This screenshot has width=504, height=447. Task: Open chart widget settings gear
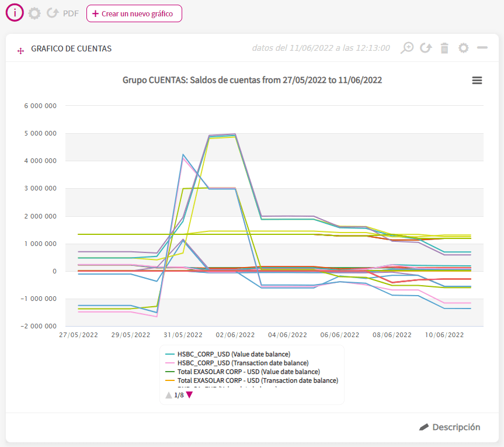coord(463,48)
